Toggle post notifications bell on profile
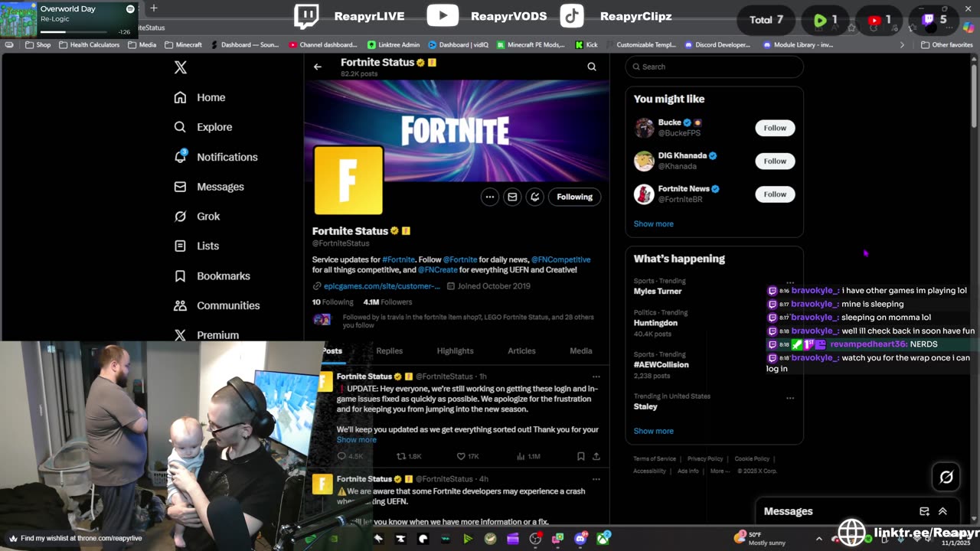 coord(535,197)
